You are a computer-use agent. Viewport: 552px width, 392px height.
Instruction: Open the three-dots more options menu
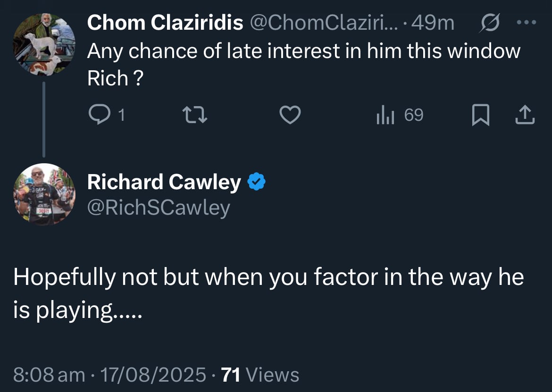coord(527,23)
